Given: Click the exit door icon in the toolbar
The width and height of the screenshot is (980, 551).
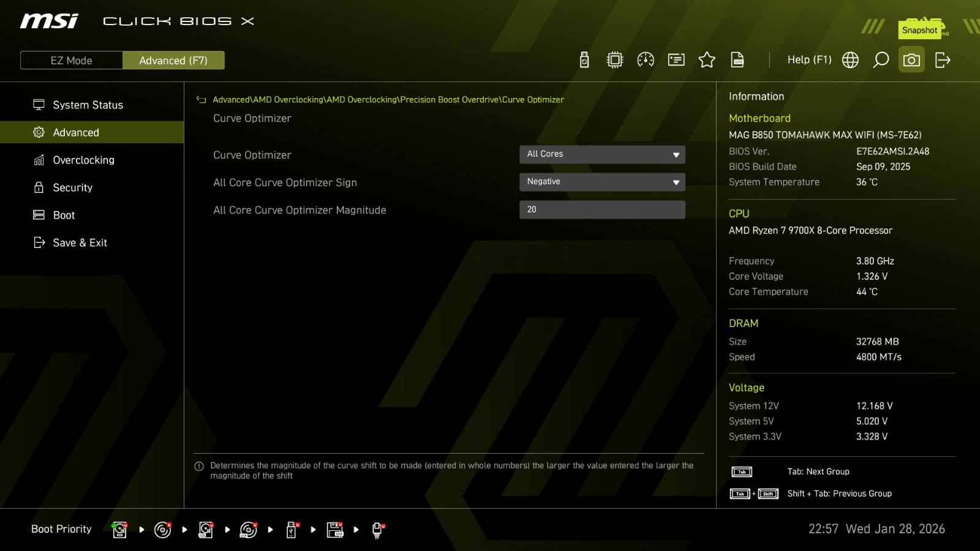Looking at the screenshot, I should point(943,60).
